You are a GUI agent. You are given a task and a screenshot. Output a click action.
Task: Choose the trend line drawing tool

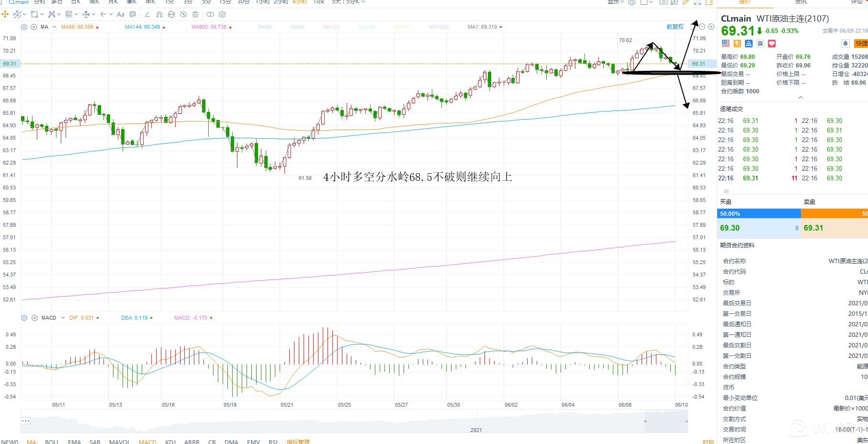17,14
